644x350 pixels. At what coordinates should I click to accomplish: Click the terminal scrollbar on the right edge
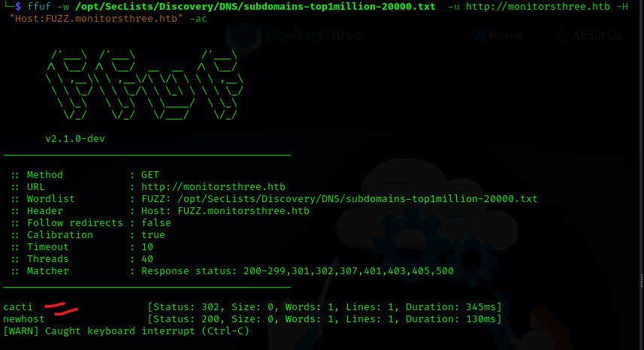[x=641, y=279]
